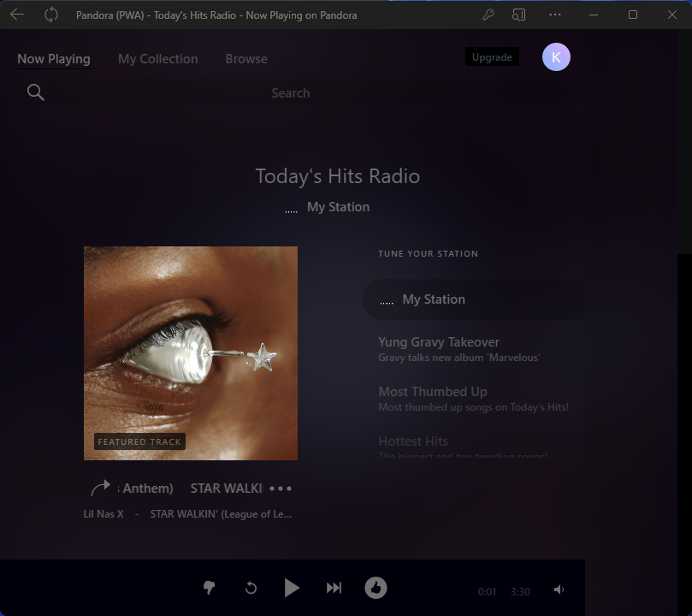Open the window's three-dot app menu
Viewport: 692px width, 616px height.
point(555,15)
